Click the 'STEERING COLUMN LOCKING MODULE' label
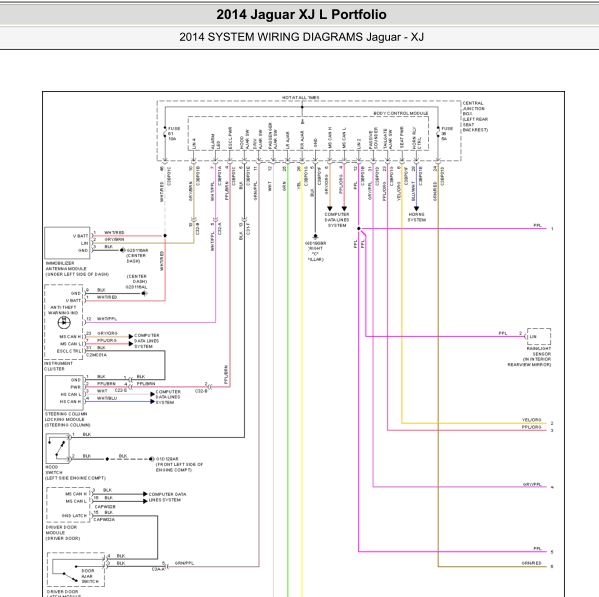This screenshot has height=597, width=599. point(68,419)
